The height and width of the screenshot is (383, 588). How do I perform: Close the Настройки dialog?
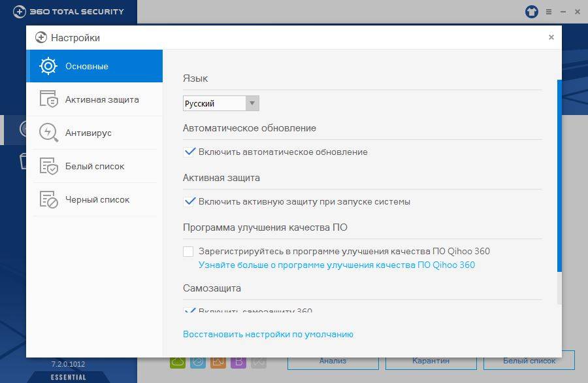(551, 37)
